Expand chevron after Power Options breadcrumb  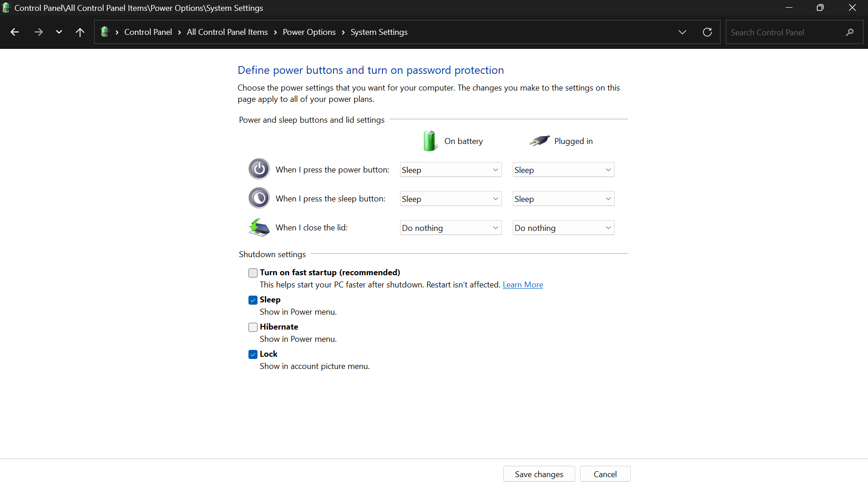343,32
